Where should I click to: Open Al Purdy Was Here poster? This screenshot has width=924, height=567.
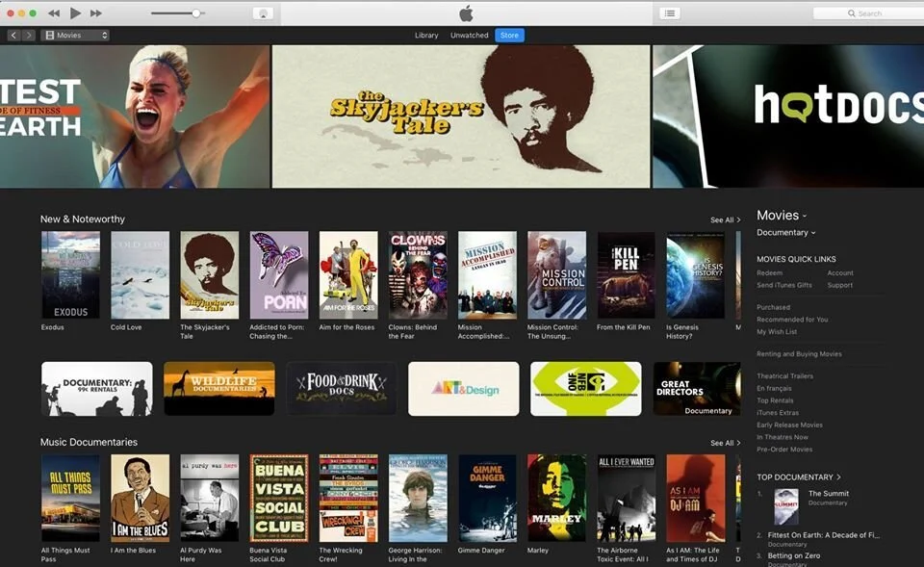pos(210,498)
